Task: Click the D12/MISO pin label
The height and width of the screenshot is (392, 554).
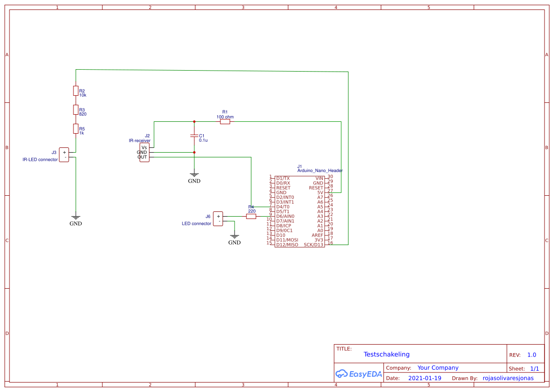Action: [288, 245]
